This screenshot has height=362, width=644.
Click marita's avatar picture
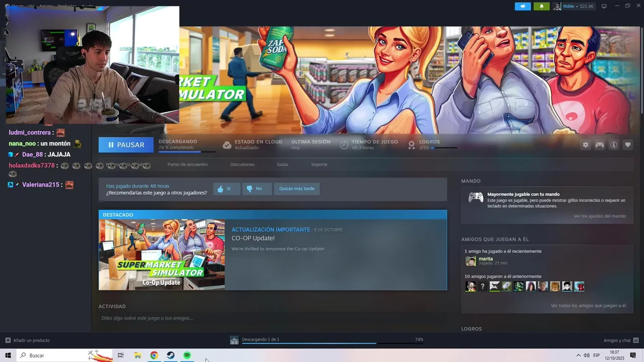coord(470,261)
